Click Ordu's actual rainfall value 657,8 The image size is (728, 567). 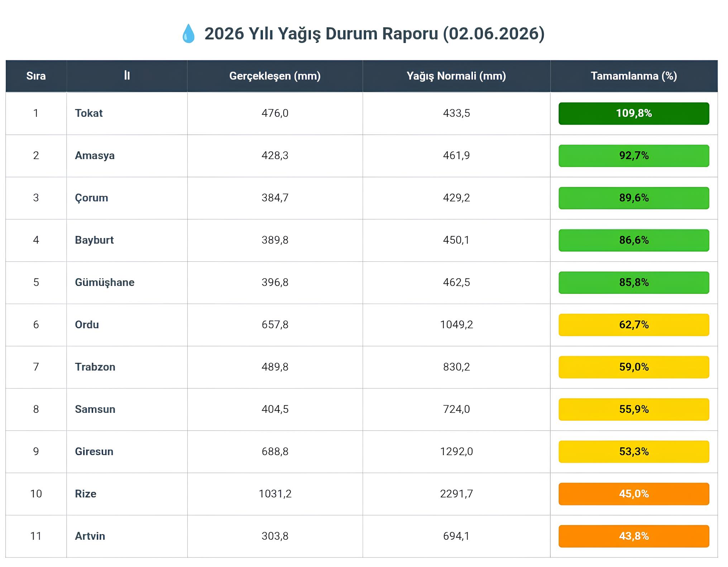point(275,325)
